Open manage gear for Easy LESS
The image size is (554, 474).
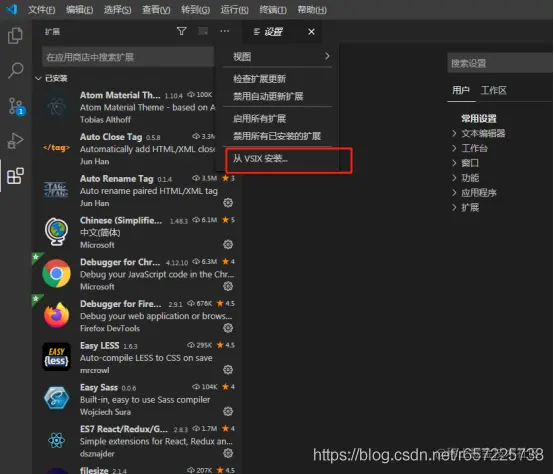pos(228,369)
